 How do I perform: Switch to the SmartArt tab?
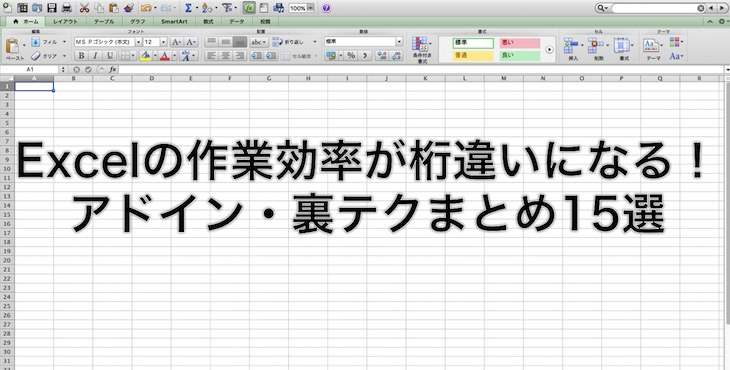174,21
